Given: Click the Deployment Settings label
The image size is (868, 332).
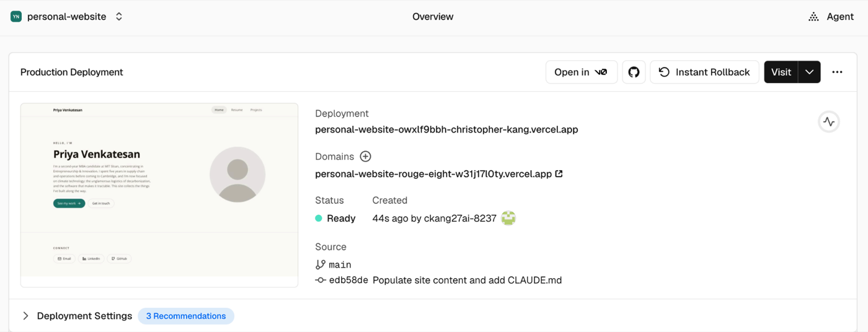Looking at the screenshot, I should [84, 316].
